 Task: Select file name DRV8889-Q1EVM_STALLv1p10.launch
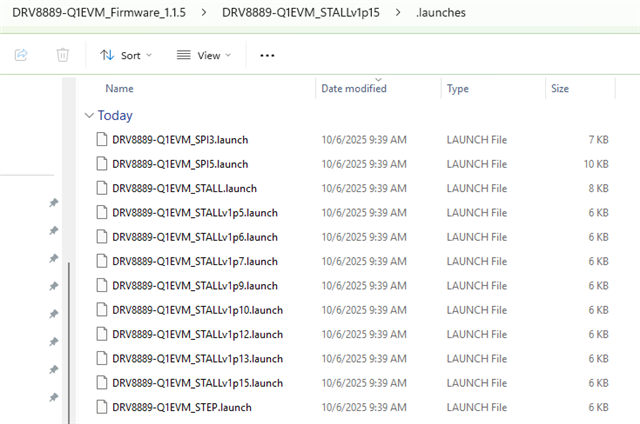coord(198,310)
